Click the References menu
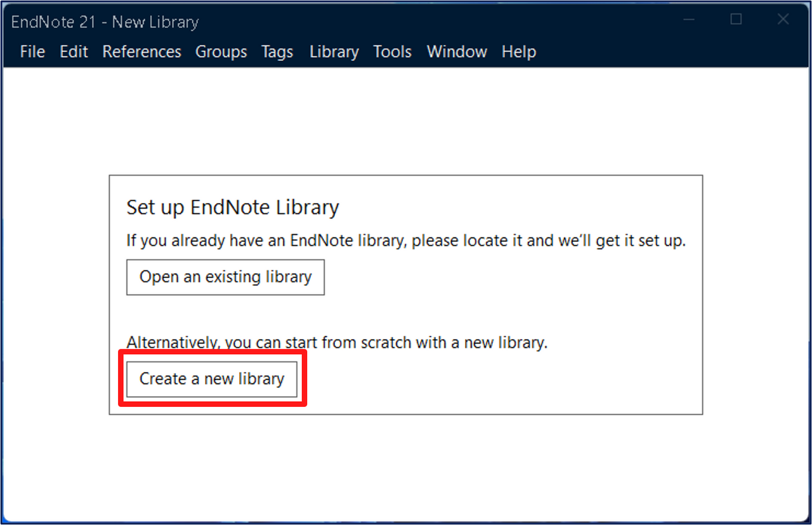812x525 pixels. tap(141, 52)
